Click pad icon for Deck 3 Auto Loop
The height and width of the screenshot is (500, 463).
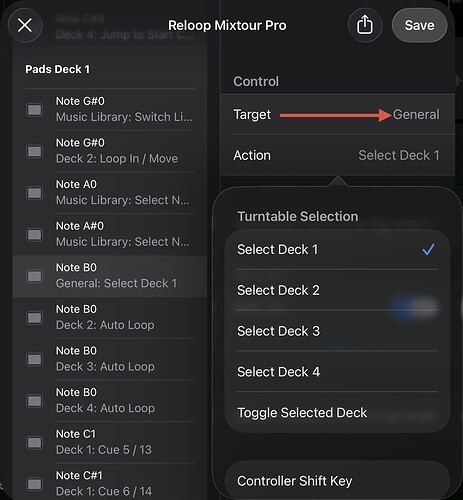coord(35,359)
